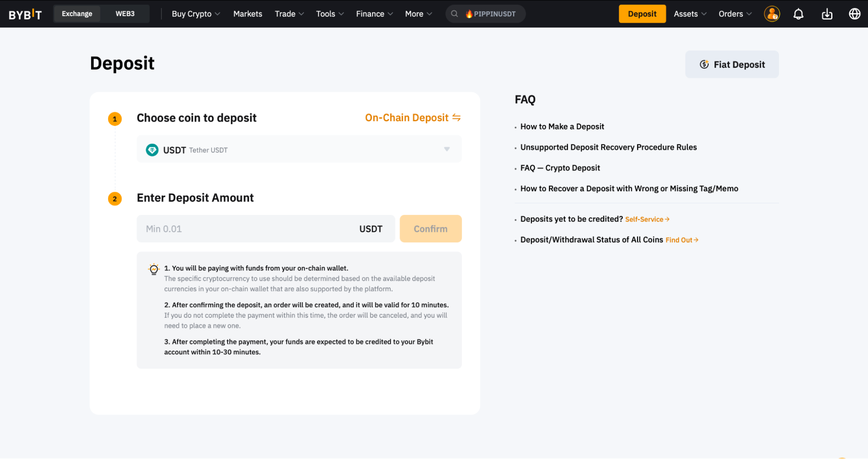Expand the coin selection dropdown
Image resolution: width=868 pixels, height=459 pixels.
(446, 149)
